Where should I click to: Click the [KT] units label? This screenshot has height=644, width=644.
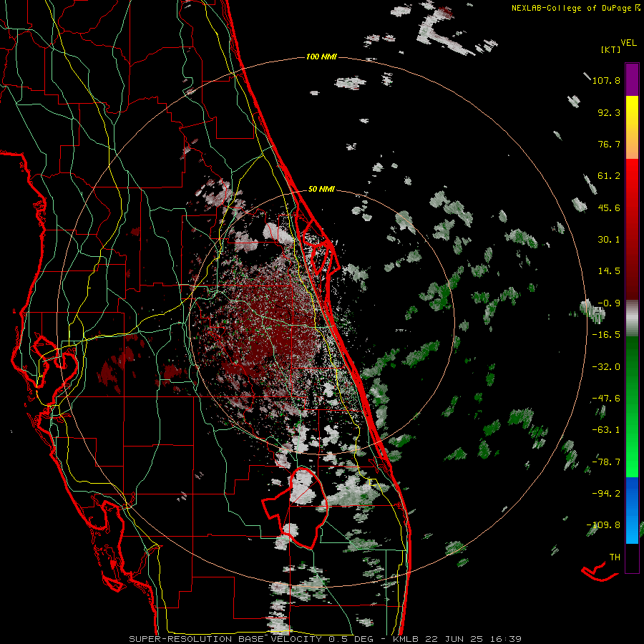(x=611, y=49)
